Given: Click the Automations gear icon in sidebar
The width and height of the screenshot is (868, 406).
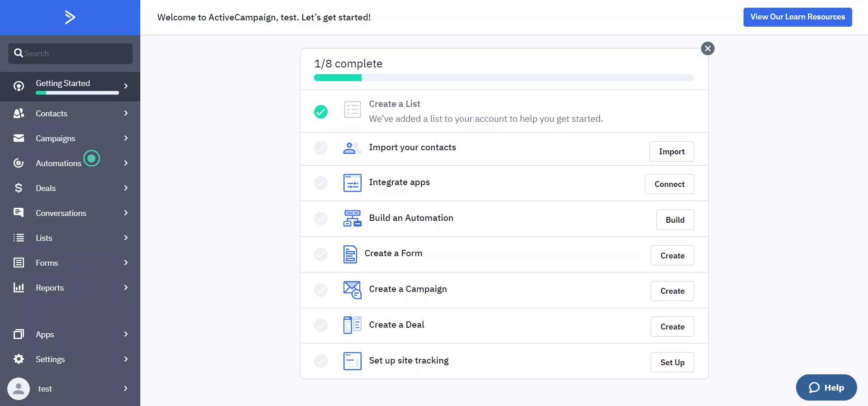Looking at the screenshot, I should coord(19,163).
